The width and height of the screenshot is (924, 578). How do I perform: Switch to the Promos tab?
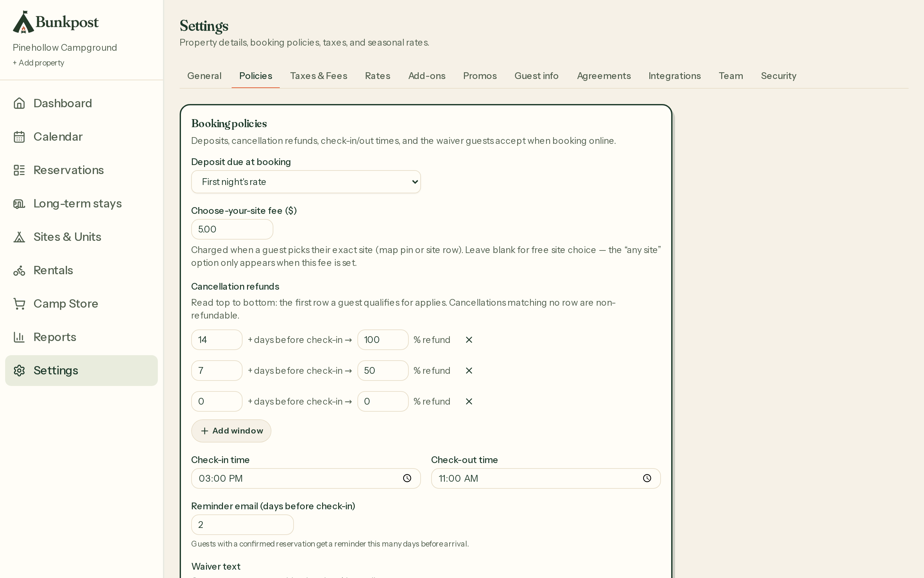tap(480, 76)
